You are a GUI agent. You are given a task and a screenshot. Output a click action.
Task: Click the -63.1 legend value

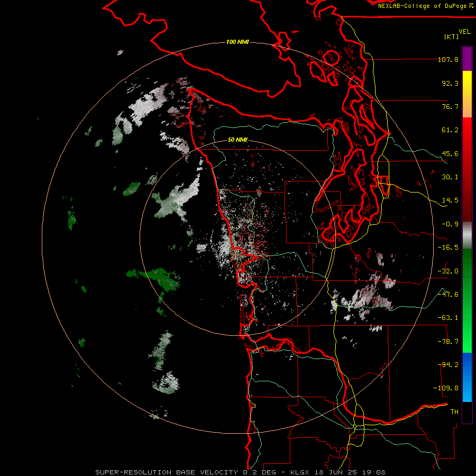(x=448, y=318)
